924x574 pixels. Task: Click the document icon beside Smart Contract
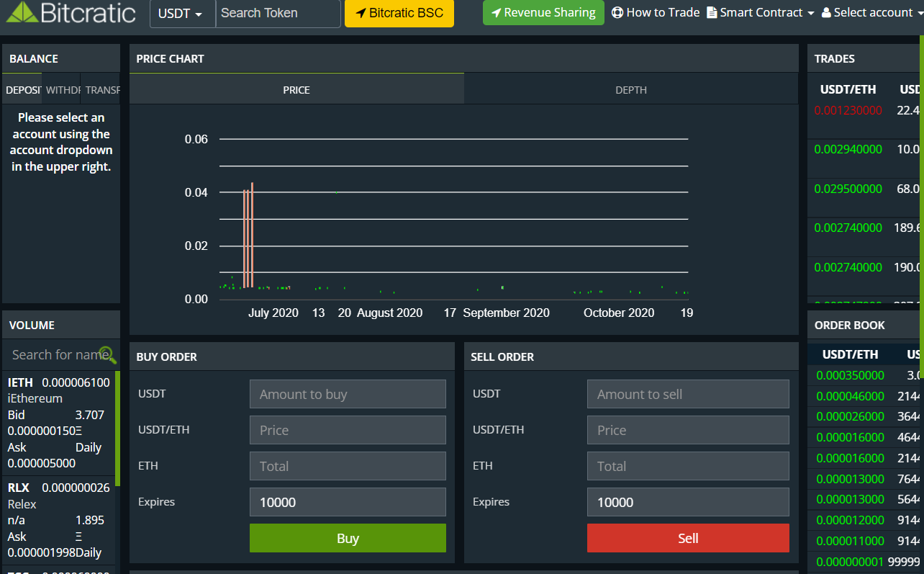[712, 12]
